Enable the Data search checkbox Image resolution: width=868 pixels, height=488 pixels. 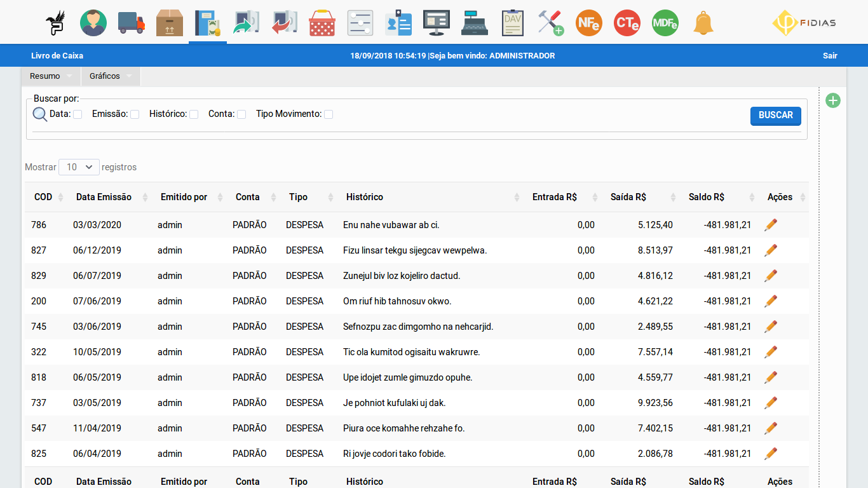click(x=78, y=114)
